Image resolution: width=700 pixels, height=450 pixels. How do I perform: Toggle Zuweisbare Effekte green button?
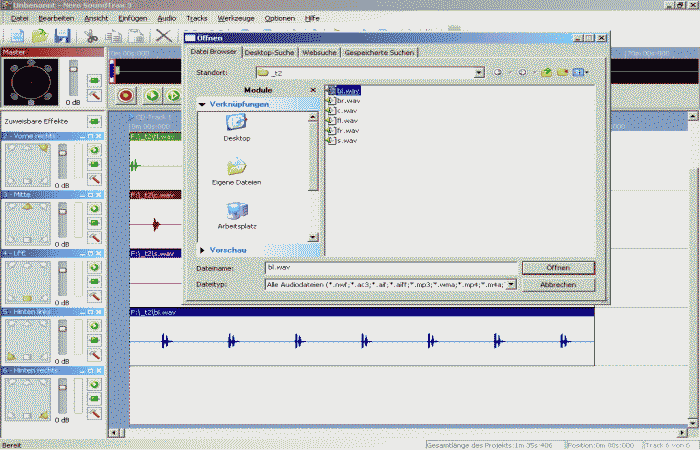click(94, 121)
